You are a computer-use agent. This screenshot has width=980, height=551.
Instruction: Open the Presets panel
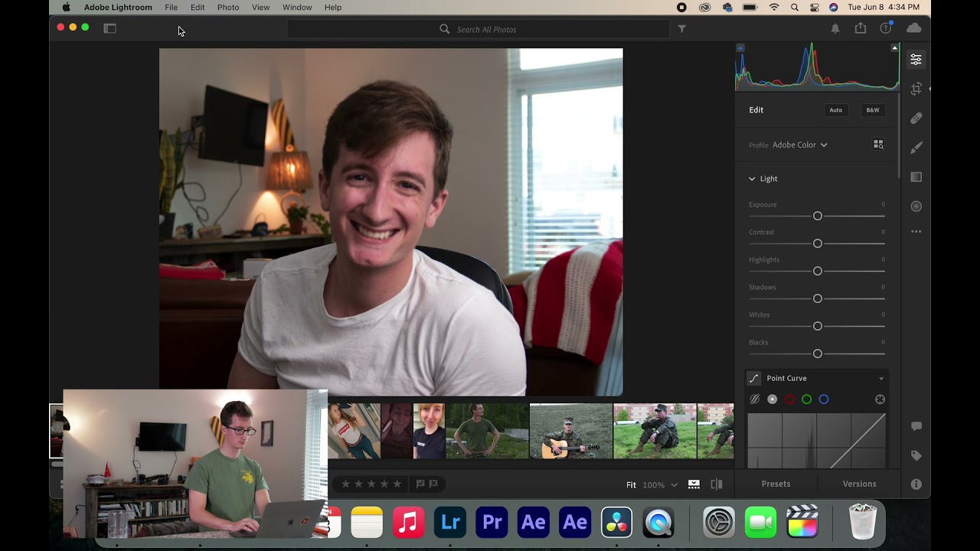[x=776, y=484]
